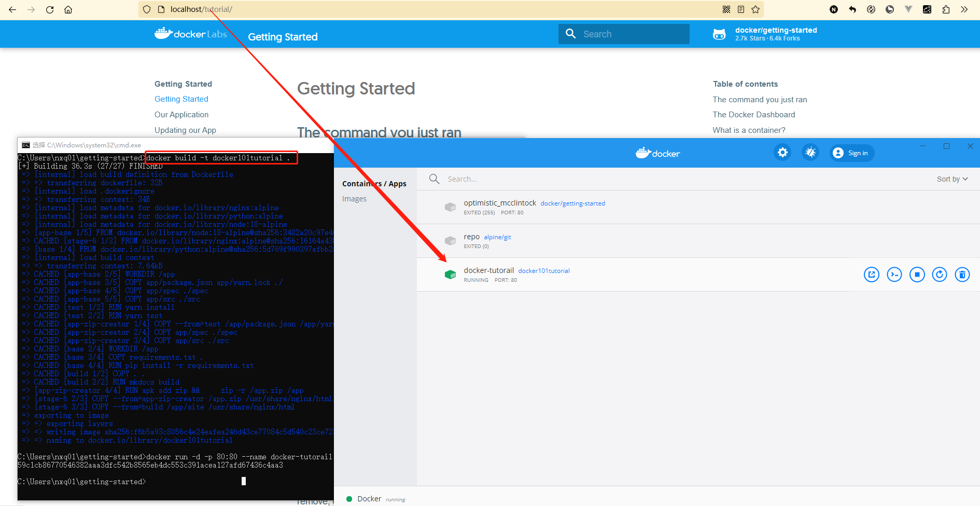Open the browser home page
Image resolution: width=980 pixels, height=506 pixels.
coord(68,9)
